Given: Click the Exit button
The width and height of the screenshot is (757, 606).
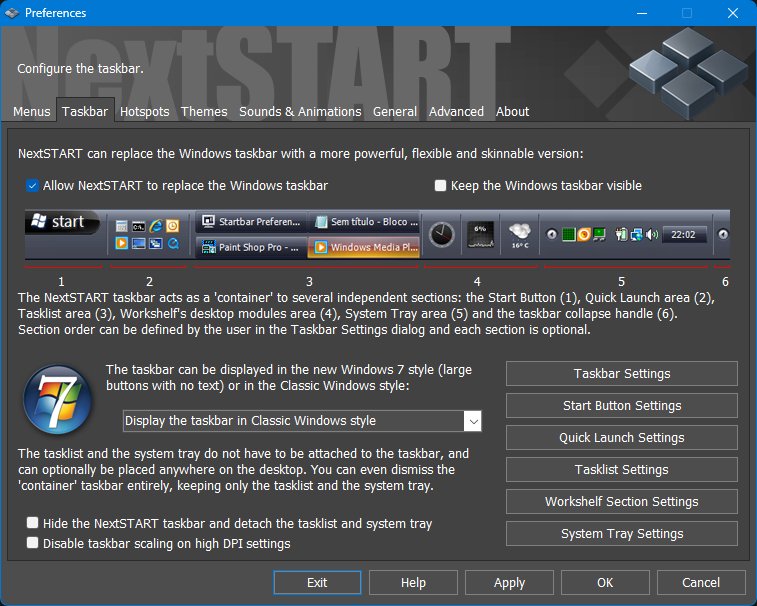Looking at the screenshot, I should click(317, 582).
